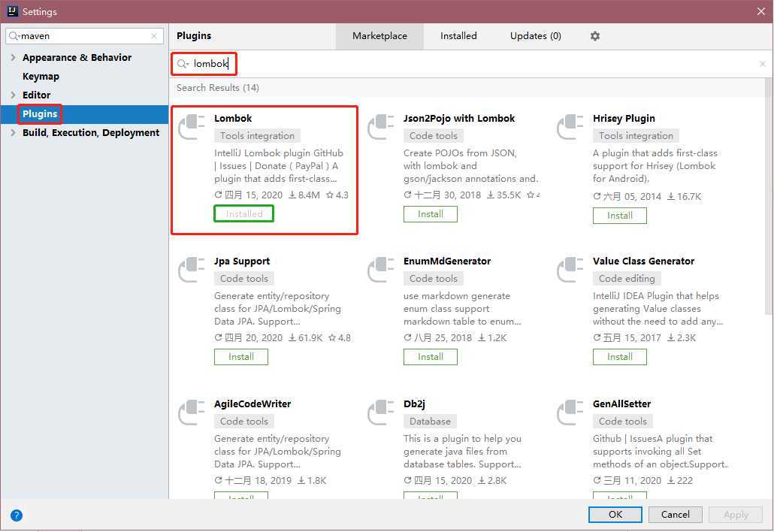Click the magnifier icon in settings search
The width and height of the screenshot is (774, 532).
[x=14, y=36]
